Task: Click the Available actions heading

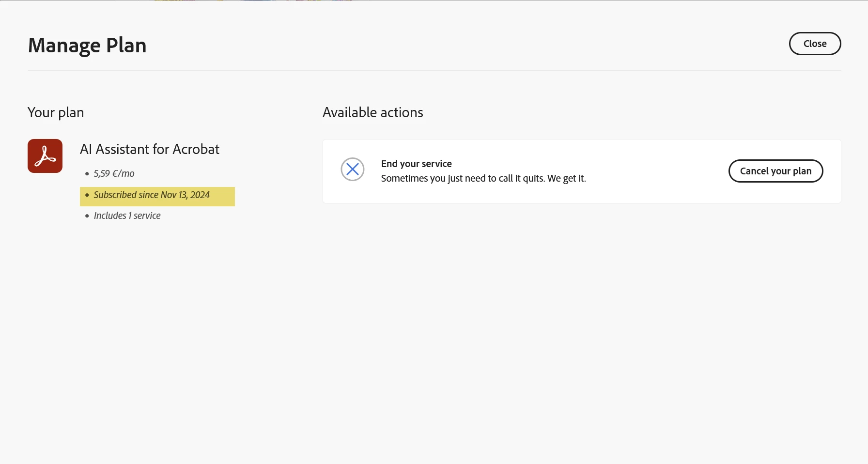Action: pyautogui.click(x=372, y=112)
